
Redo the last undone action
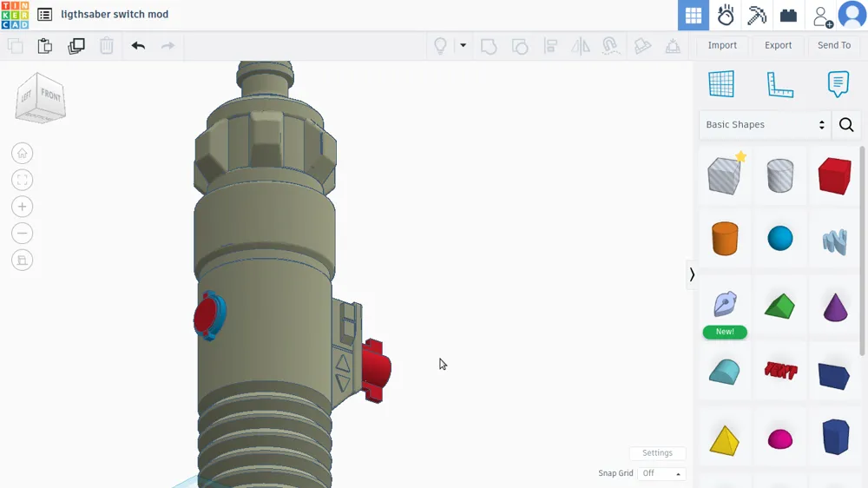click(168, 45)
